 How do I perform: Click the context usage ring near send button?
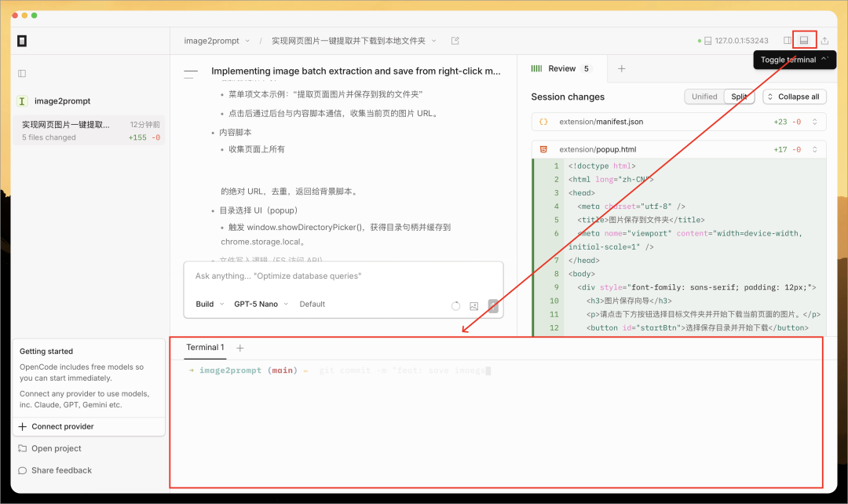pyautogui.click(x=455, y=305)
